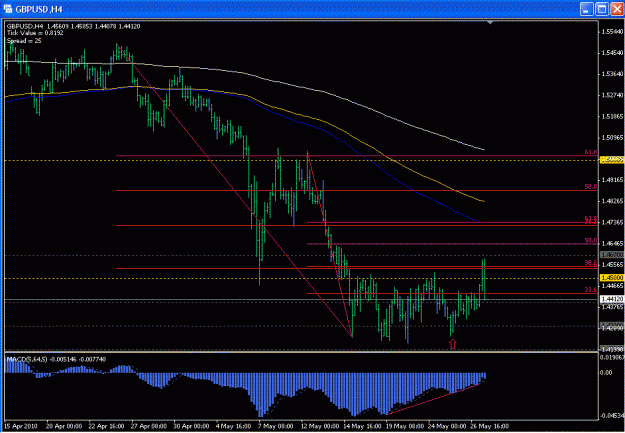This screenshot has height=433, width=625.
Task: Click the 15 Apr 2010 date label
Action: coord(21,424)
